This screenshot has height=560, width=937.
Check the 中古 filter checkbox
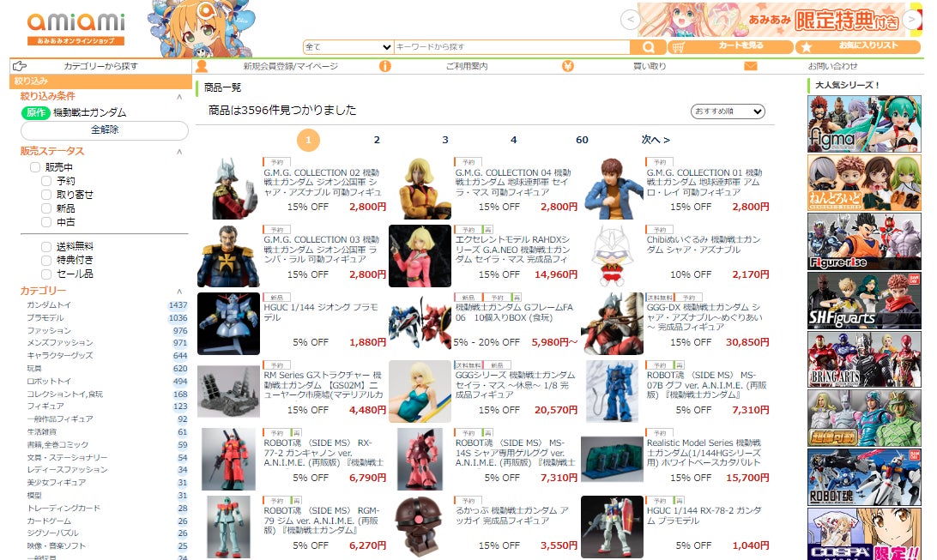46,221
